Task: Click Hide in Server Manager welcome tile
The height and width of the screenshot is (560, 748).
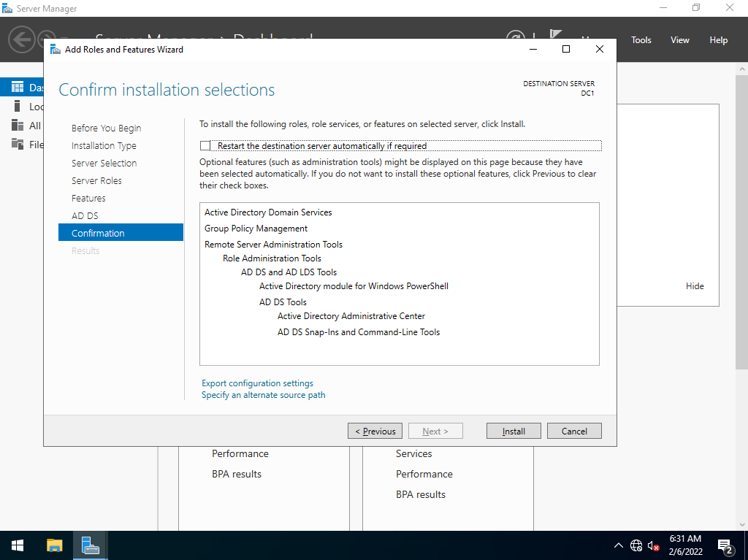Action: pos(695,285)
